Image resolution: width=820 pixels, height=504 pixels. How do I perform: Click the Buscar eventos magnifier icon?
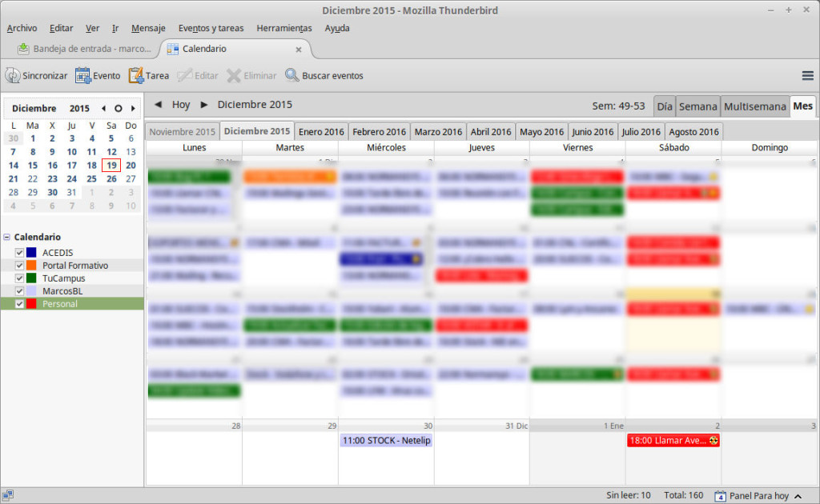tap(292, 76)
